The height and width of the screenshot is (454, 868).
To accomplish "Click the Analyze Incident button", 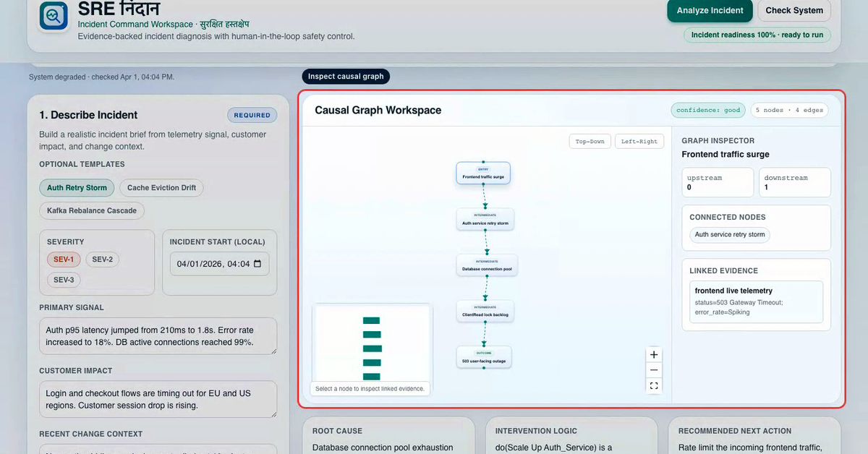I will point(710,11).
